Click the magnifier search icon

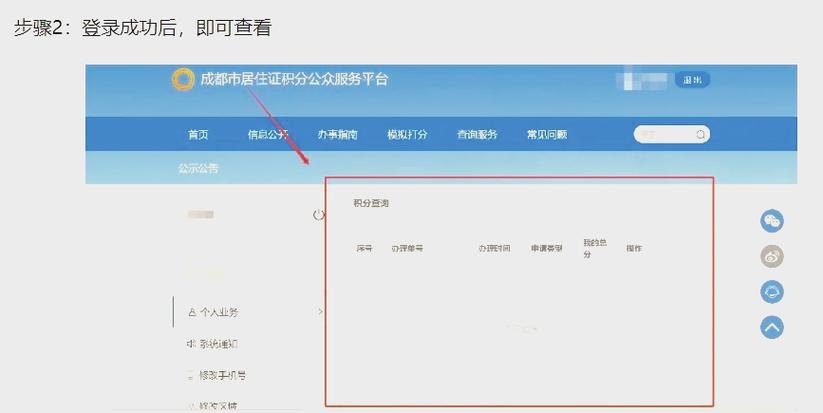(700, 134)
